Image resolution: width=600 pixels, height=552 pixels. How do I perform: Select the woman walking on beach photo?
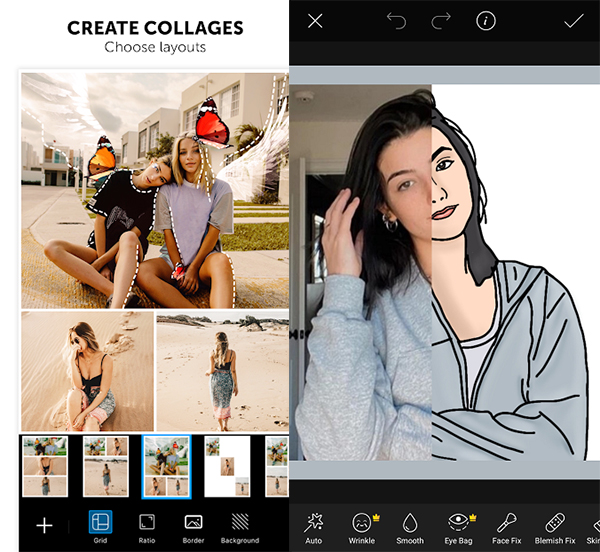click(223, 371)
